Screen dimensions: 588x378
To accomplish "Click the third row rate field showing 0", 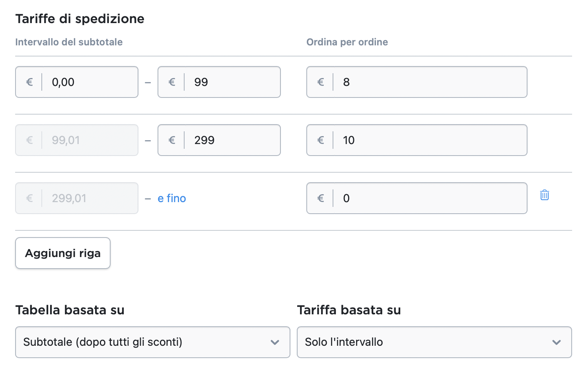I will coord(430,198).
